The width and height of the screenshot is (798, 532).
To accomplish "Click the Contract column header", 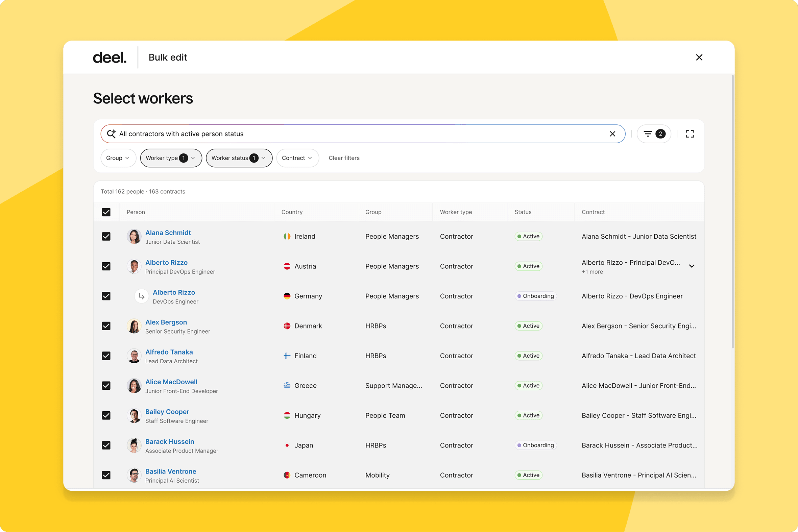I will (593, 212).
